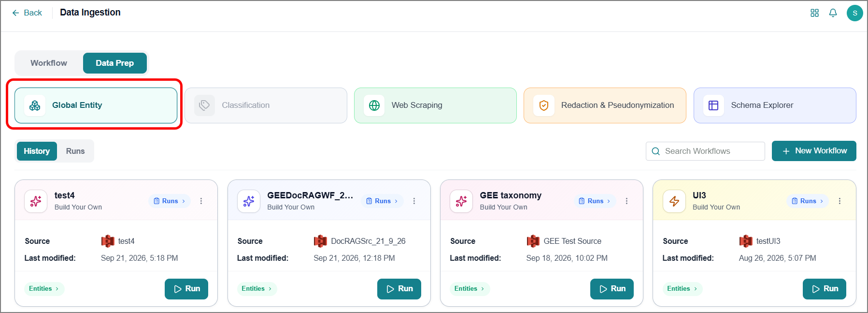Click the GEEDocRAGWF workflow sparkle icon

pyautogui.click(x=249, y=201)
